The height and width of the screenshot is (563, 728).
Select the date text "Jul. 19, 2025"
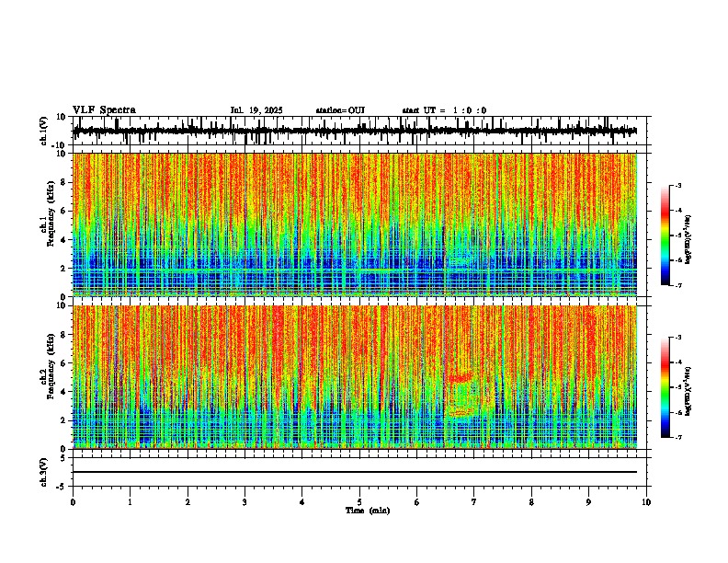click(x=256, y=110)
